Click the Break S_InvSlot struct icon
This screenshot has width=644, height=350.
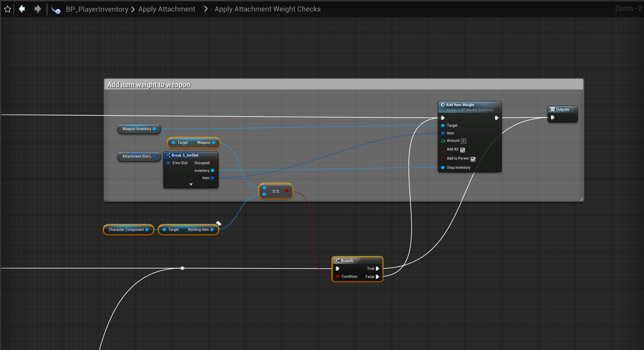(168, 155)
